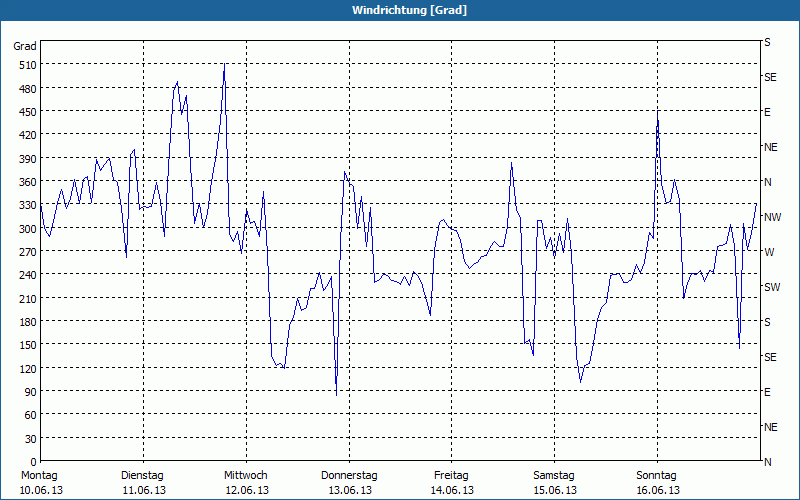Viewport: 800px width, 500px height.
Task: Select the 'Montag' day label
Action: pos(39,476)
